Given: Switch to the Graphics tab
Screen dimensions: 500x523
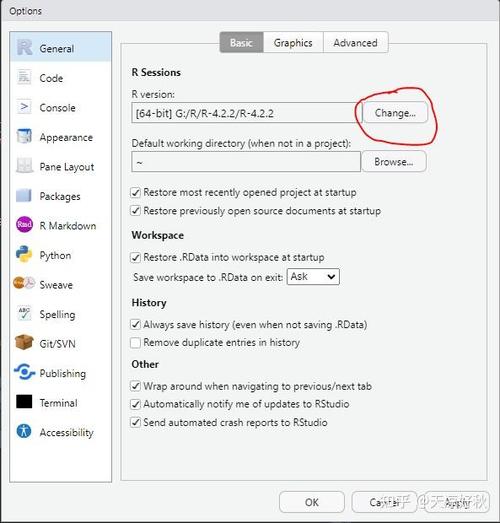Looking at the screenshot, I should (x=293, y=42).
